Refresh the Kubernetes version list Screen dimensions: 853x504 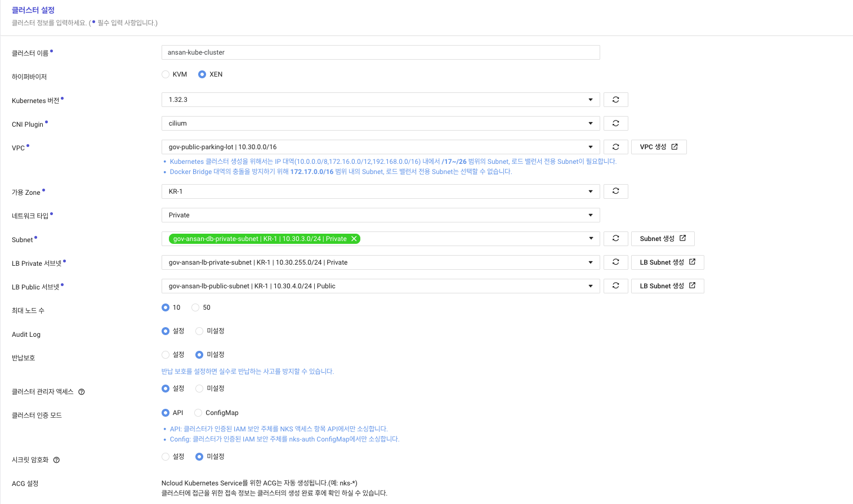point(615,100)
